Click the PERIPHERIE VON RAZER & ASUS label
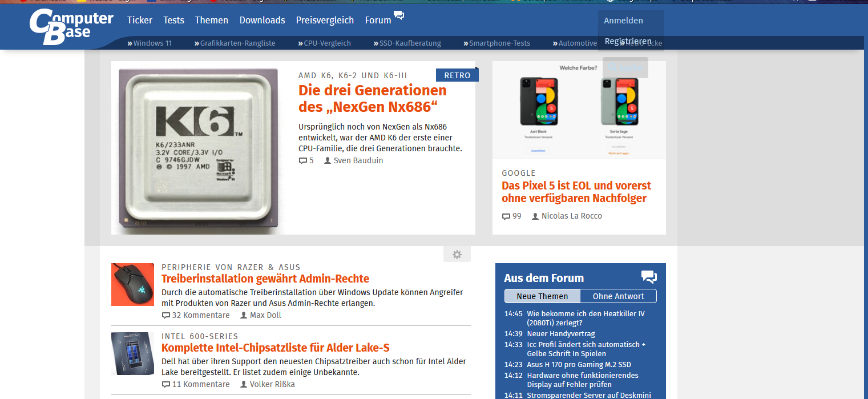 (231, 267)
